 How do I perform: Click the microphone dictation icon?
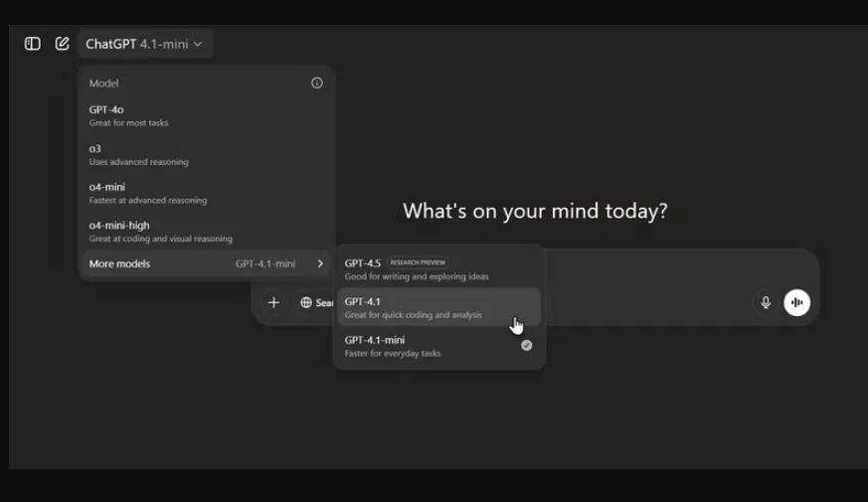tap(766, 302)
